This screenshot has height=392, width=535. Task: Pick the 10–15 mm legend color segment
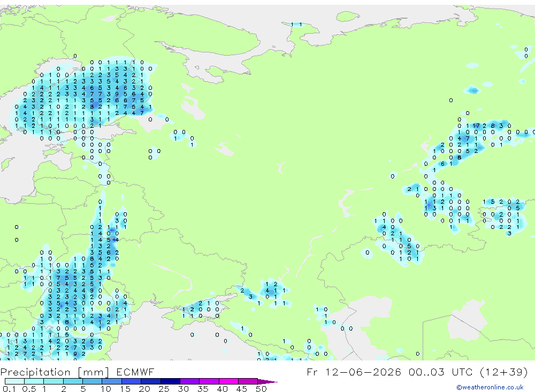[x=112, y=381]
